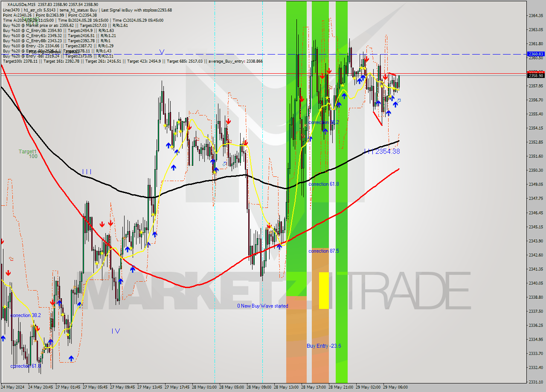Click the 'Buy Entry -23.6' label

click(324, 346)
